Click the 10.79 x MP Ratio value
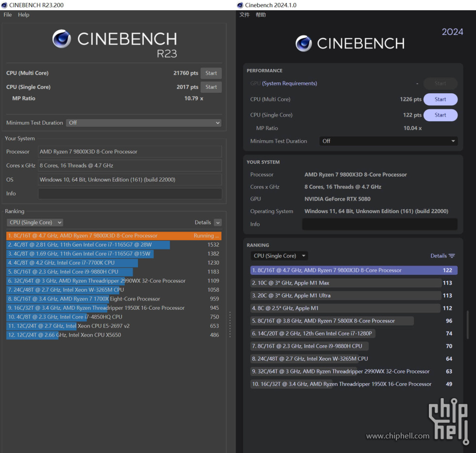This screenshot has width=476, height=453. pos(194,98)
